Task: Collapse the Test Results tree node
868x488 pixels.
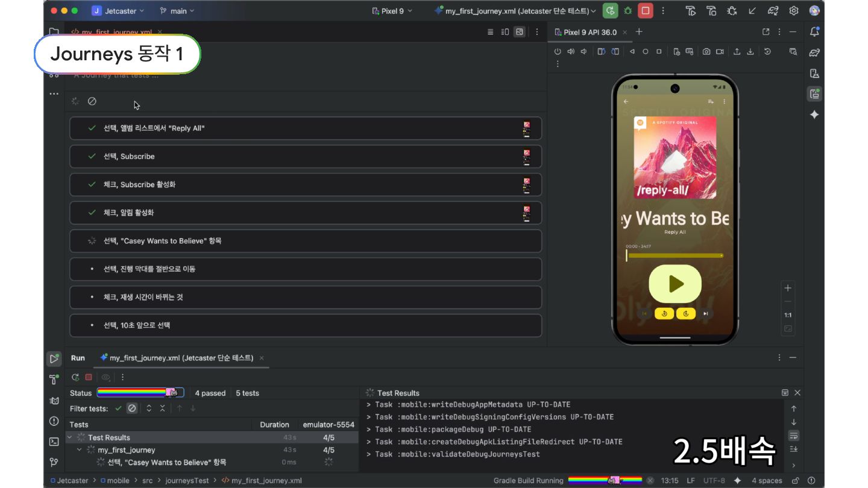Action: coord(70,437)
